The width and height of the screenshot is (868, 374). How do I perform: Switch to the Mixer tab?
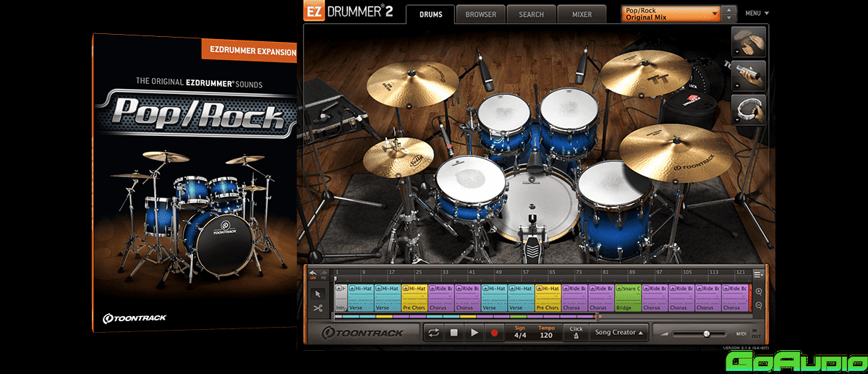tap(581, 14)
